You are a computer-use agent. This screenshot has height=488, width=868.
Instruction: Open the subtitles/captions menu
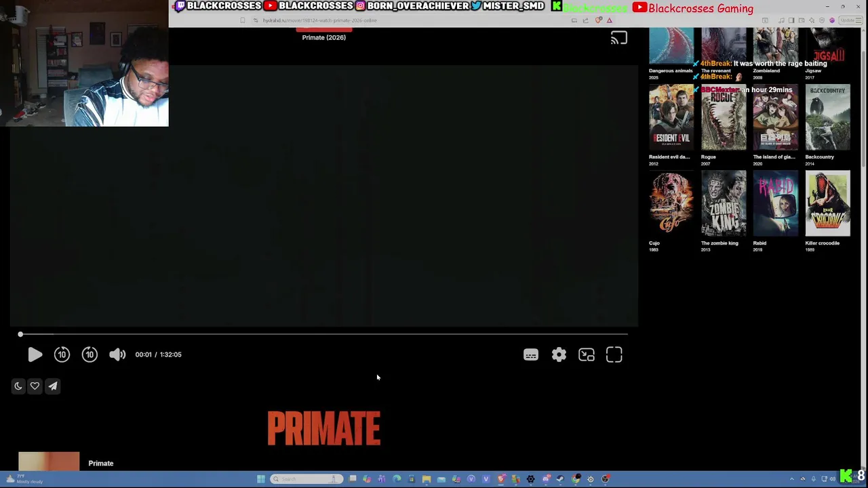(x=531, y=355)
